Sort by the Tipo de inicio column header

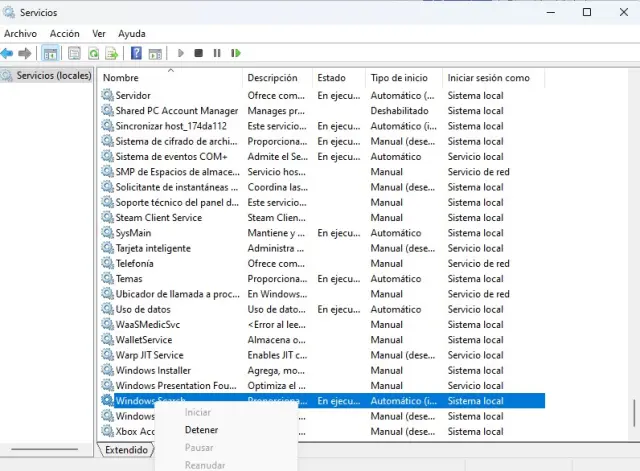tap(398, 78)
